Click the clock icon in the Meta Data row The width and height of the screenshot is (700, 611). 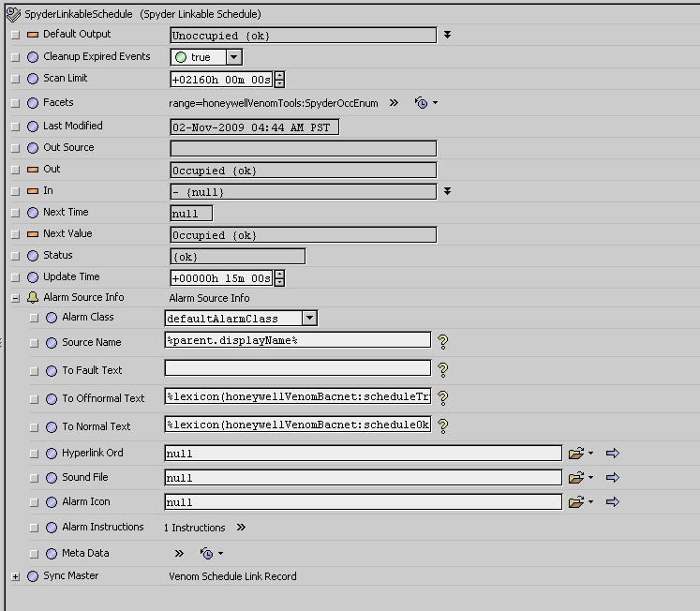(x=206, y=554)
